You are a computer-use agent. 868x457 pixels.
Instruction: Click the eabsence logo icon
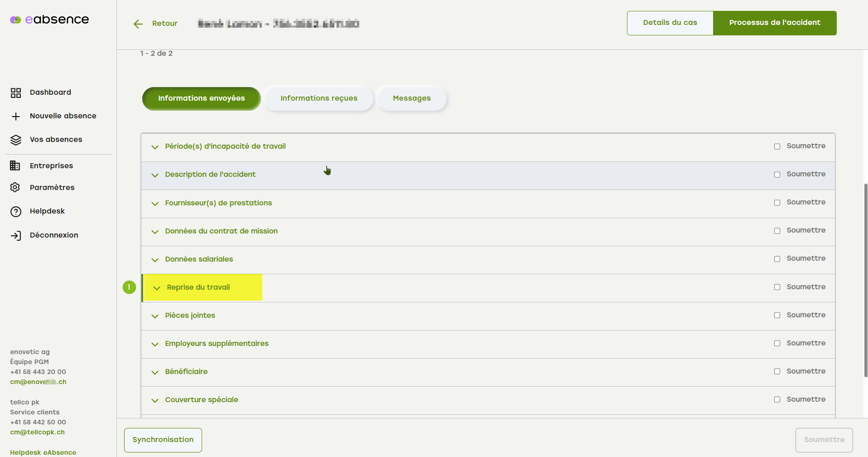click(x=15, y=20)
